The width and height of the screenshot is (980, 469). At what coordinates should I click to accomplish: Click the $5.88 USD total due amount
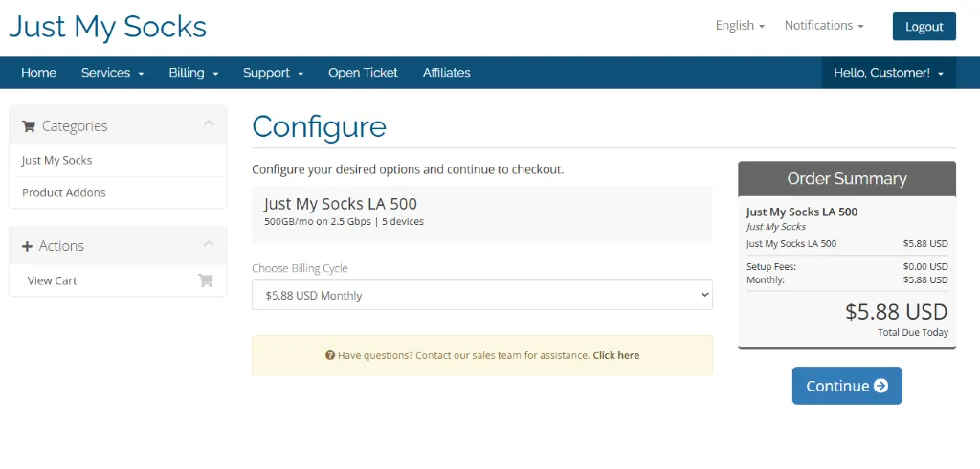click(x=896, y=311)
